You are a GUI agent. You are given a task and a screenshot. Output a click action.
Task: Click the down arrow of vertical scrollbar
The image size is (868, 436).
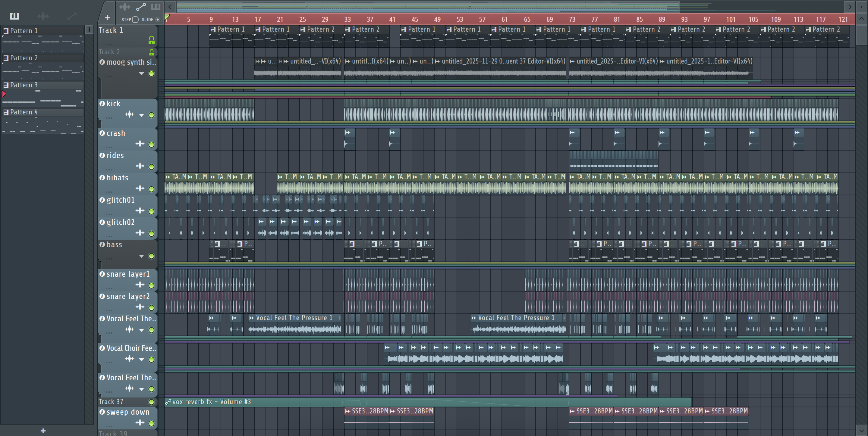pos(862,430)
